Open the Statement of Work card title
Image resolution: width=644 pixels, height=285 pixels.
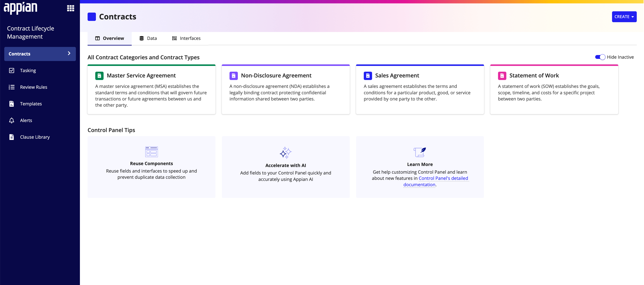pyautogui.click(x=534, y=76)
